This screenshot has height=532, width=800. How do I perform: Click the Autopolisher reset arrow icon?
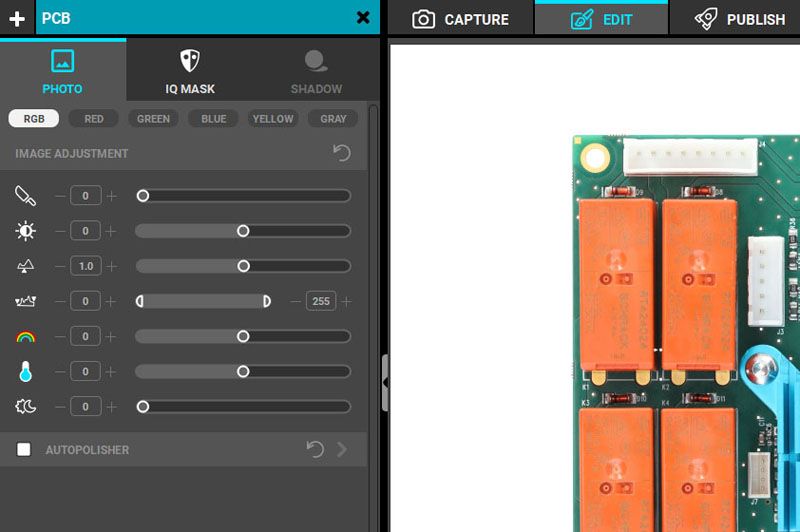(x=315, y=450)
